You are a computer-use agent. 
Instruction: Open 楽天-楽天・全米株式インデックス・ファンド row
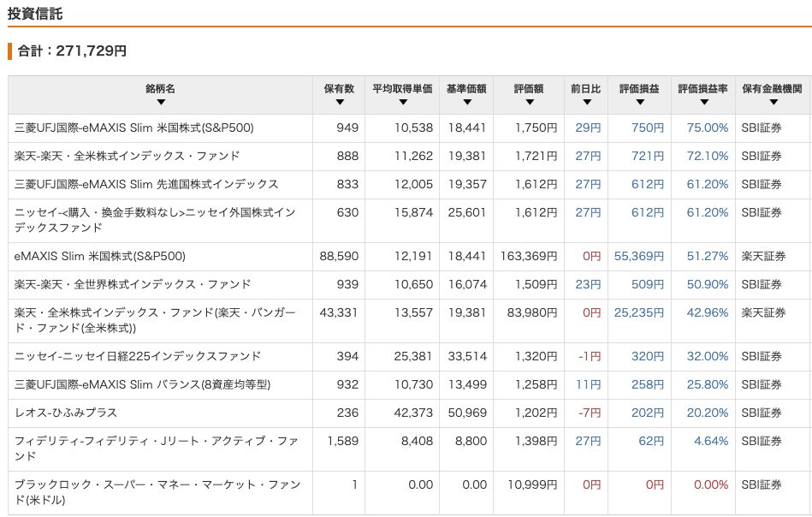coord(409,156)
